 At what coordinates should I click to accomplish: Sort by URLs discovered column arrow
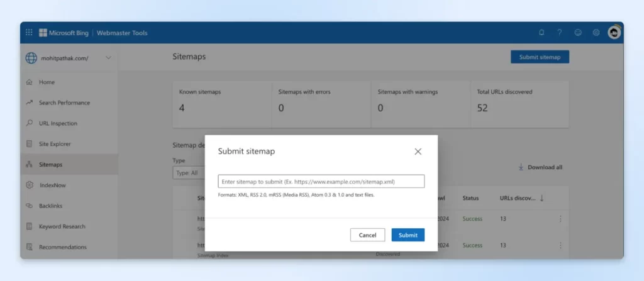[541, 198]
